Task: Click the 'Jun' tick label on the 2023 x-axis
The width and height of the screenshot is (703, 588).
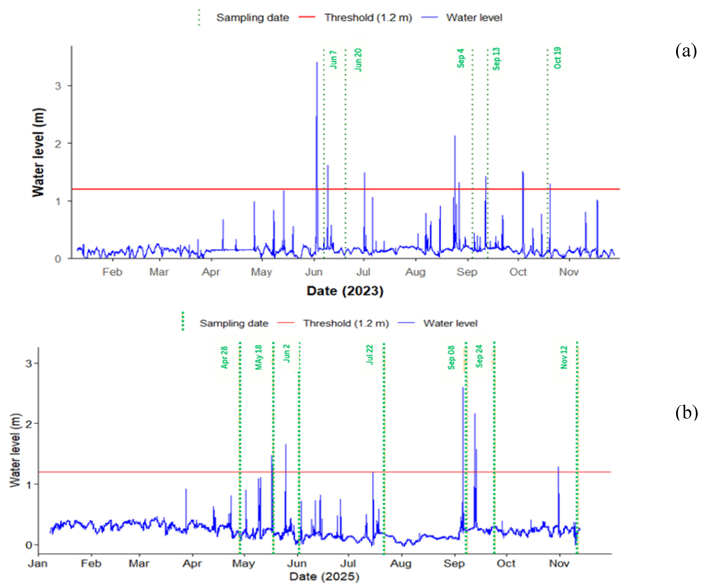Action: (x=314, y=272)
